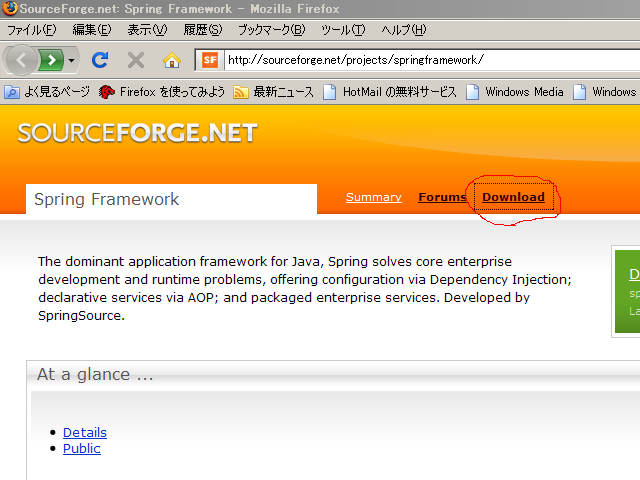Screen dimensions: 640x480
Task: Open the history dropdown beside Forward
Action: [x=71, y=60]
